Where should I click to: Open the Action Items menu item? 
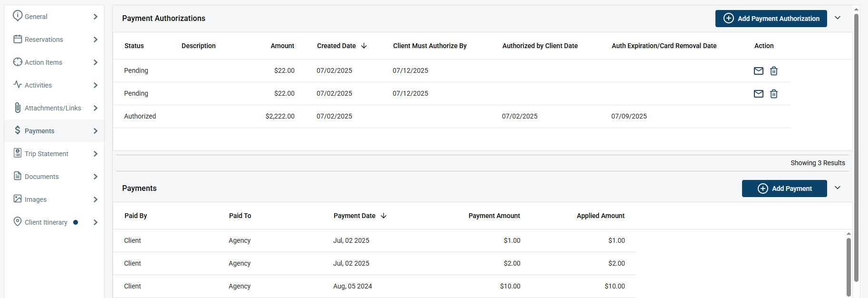(54, 62)
